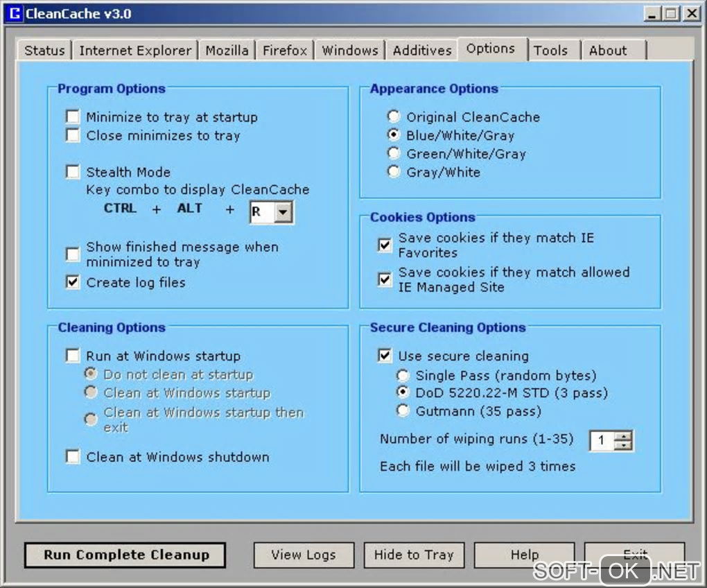Open the Mozilla tab

(x=227, y=51)
